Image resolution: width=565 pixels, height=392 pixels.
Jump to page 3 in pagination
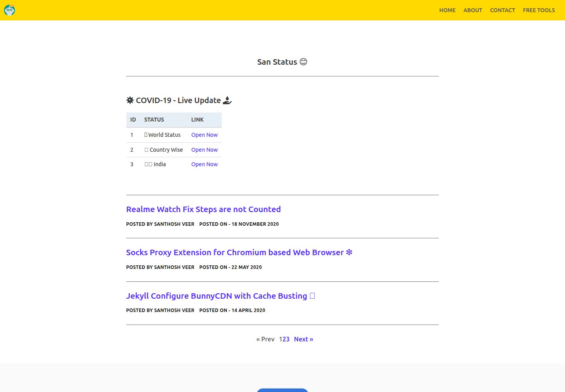point(288,339)
